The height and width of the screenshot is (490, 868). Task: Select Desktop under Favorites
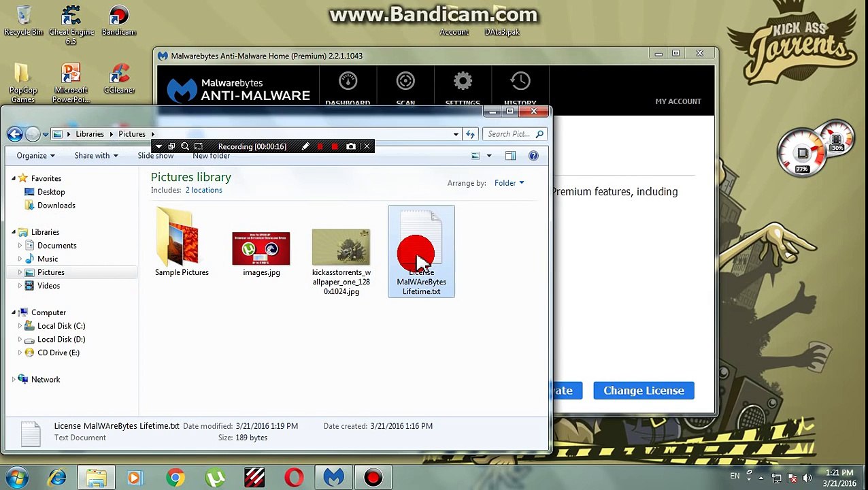click(x=51, y=192)
